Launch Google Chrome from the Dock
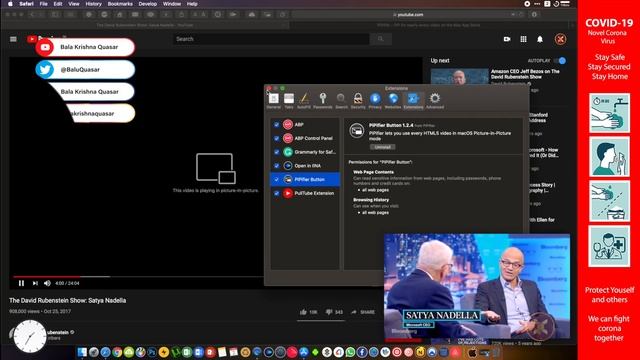 [117, 352]
